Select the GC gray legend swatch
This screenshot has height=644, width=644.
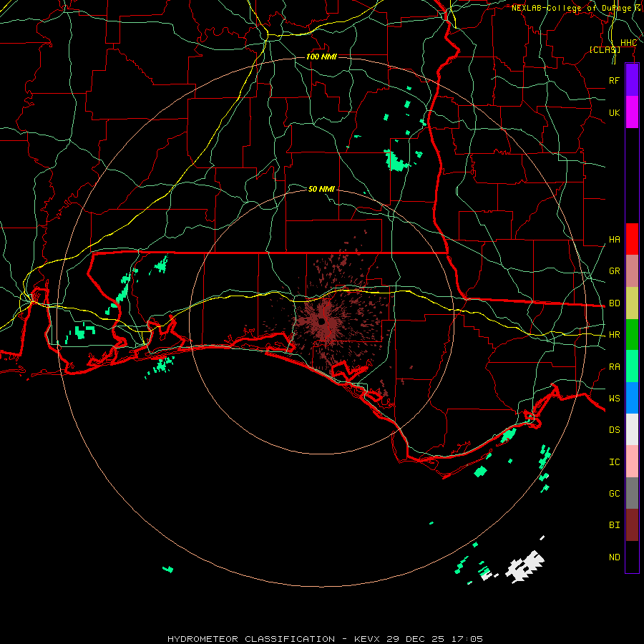[632, 493]
